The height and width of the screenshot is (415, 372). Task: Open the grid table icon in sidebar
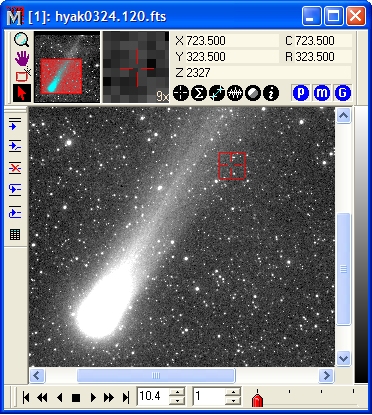(15, 234)
